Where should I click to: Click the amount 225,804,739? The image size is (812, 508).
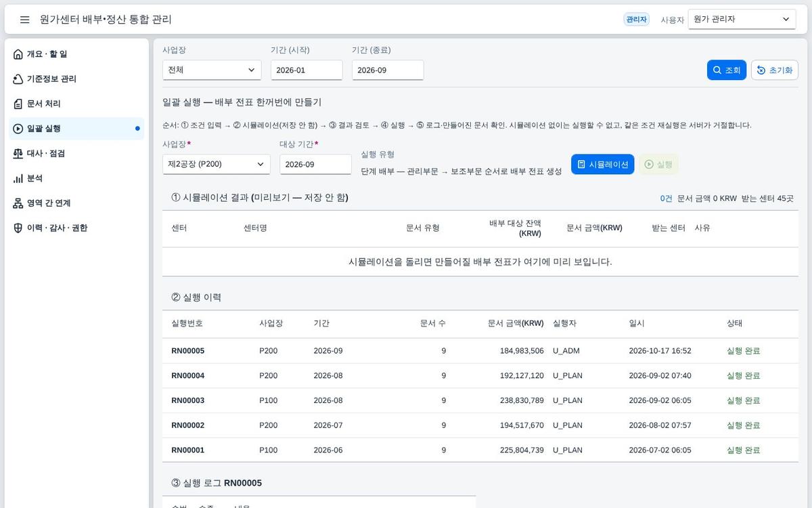(x=522, y=450)
